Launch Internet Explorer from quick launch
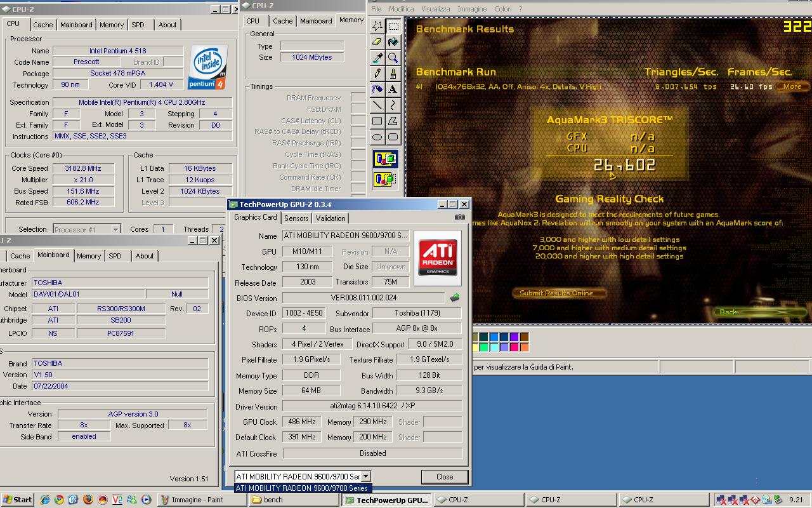 (x=45, y=500)
